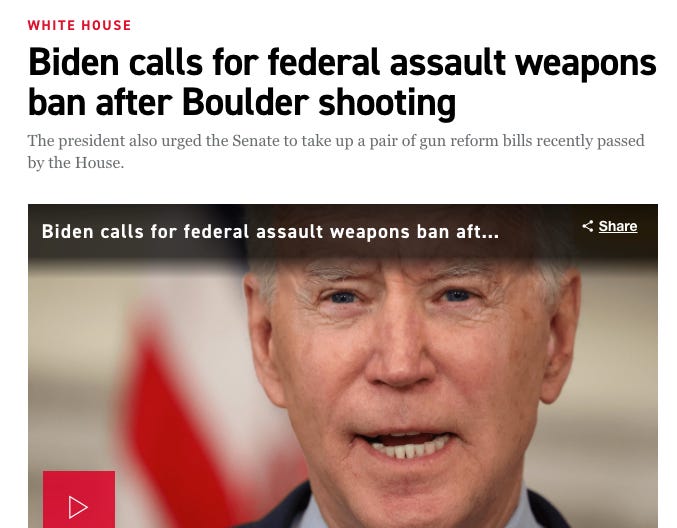
Task: Click the video title overlay text
Action: click(x=270, y=231)
